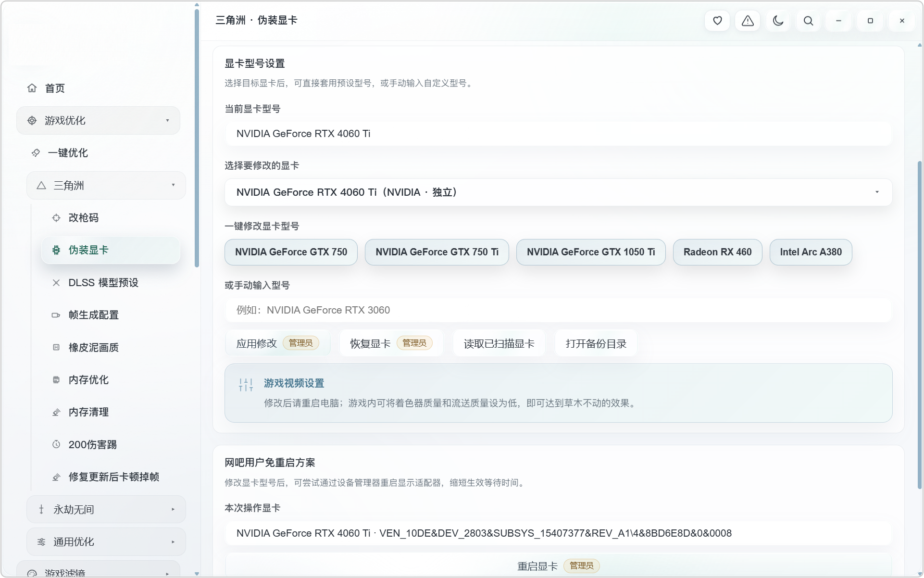Click the clock icon beside 200伤害踢
This screenshot has width=924, height=578.
(x=56, y=444)
